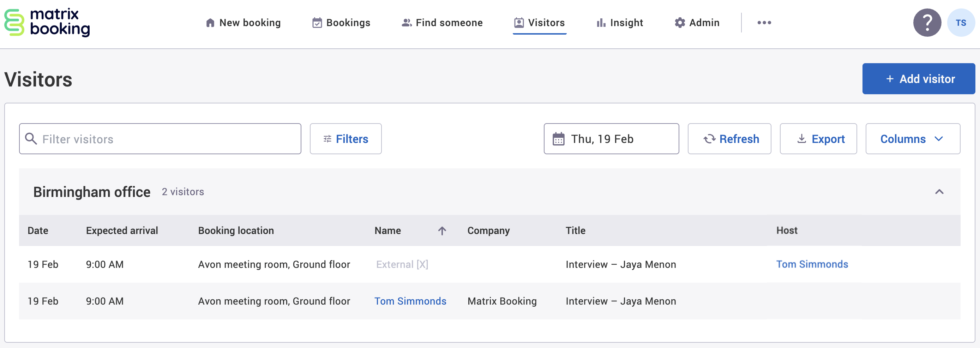Click the Refresh button

729,139
